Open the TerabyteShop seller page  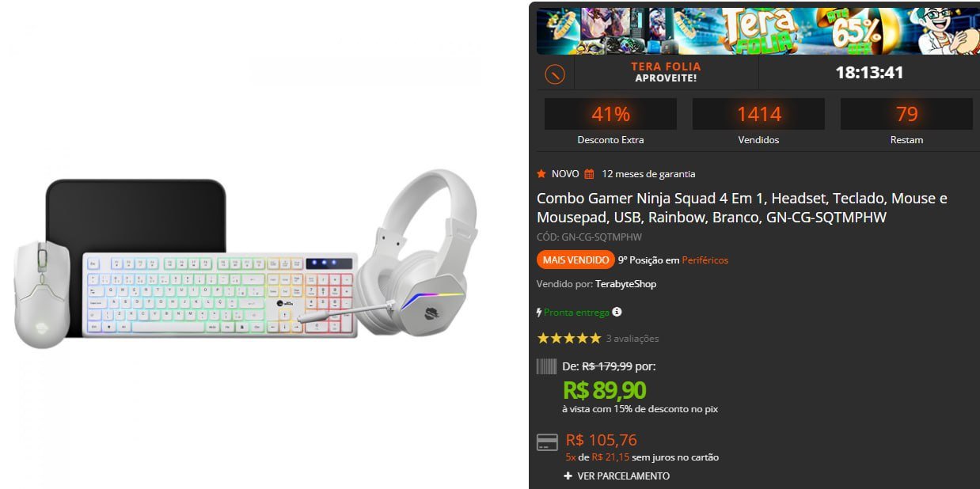coord(625,284)
